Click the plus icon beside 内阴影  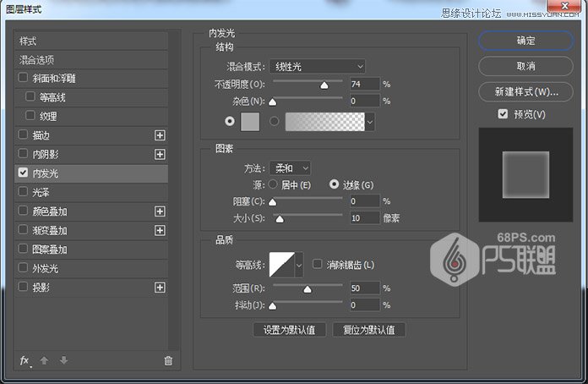[160, 154]
